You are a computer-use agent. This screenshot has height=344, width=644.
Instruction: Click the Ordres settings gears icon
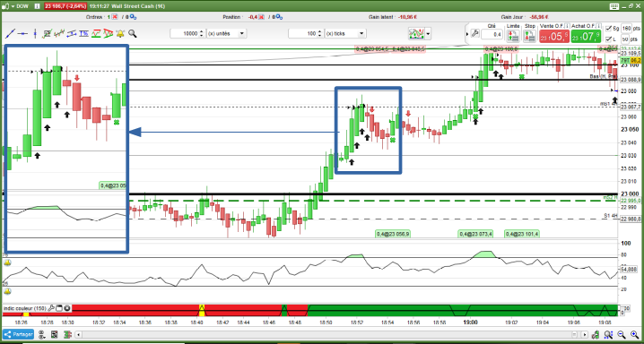133,17
